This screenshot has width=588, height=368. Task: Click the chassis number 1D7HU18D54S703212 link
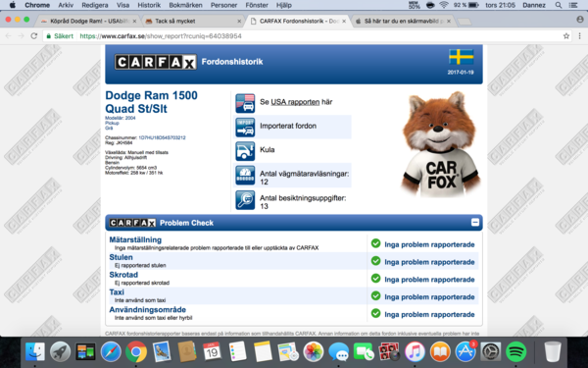[162, 137]
